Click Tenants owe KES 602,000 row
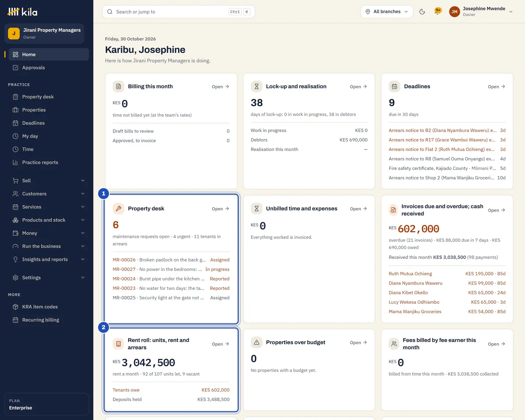This screenshot has width=525, height=420. tap(171, 390)
